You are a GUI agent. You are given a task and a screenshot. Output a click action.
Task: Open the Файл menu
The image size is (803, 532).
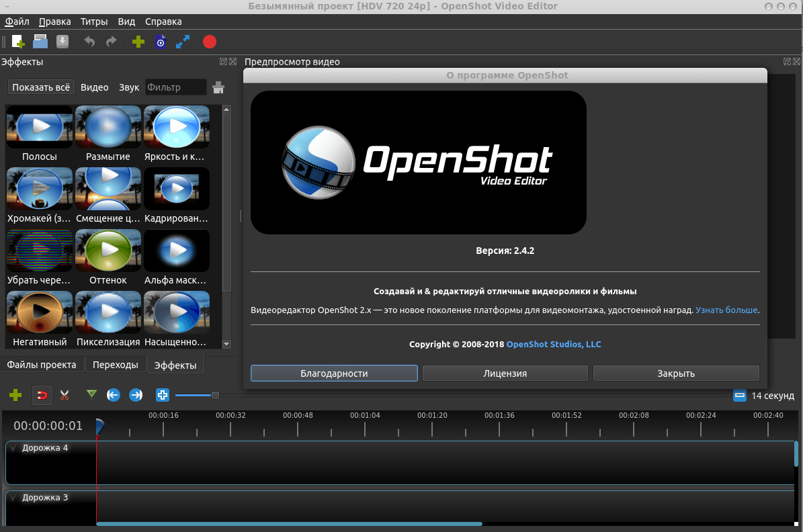pyautogui.click(x=17, y=21)
